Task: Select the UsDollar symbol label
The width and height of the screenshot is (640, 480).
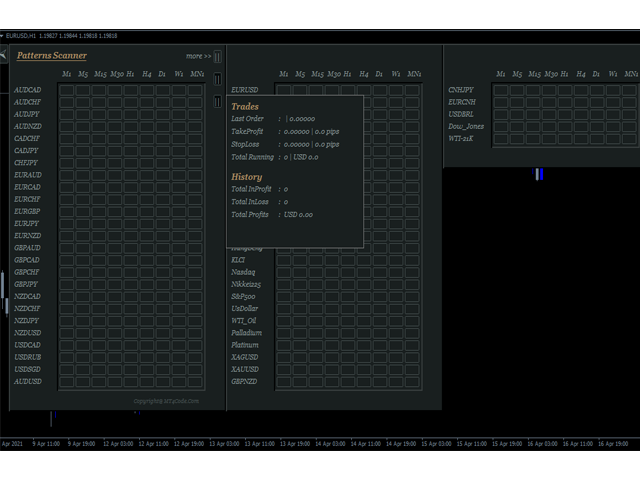Action: pyautogui.click(x=244, y=309)
